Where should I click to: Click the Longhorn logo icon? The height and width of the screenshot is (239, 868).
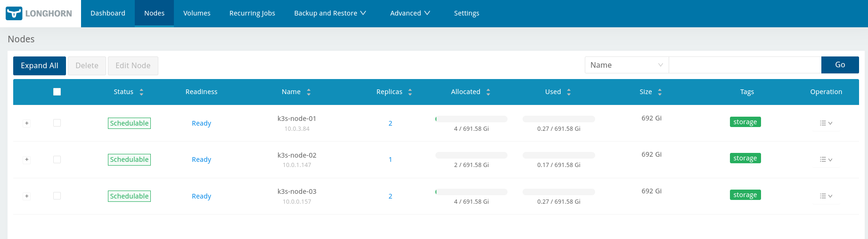click(x=14, y=13)
